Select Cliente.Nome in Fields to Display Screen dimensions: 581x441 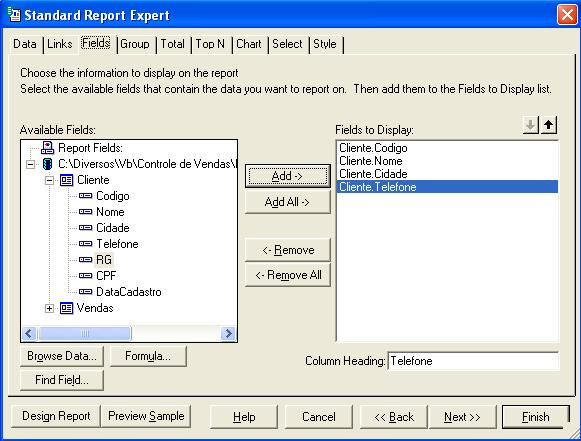(x=371, y=161)
